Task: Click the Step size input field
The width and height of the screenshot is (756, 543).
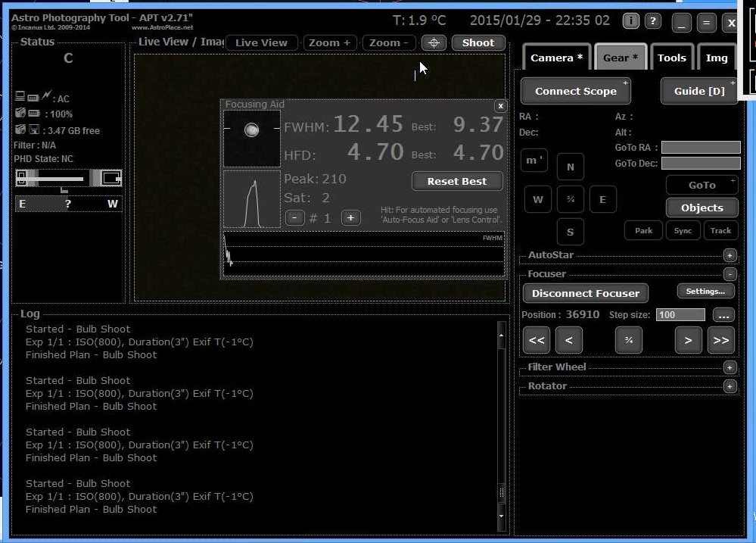Action: point(680,315)
